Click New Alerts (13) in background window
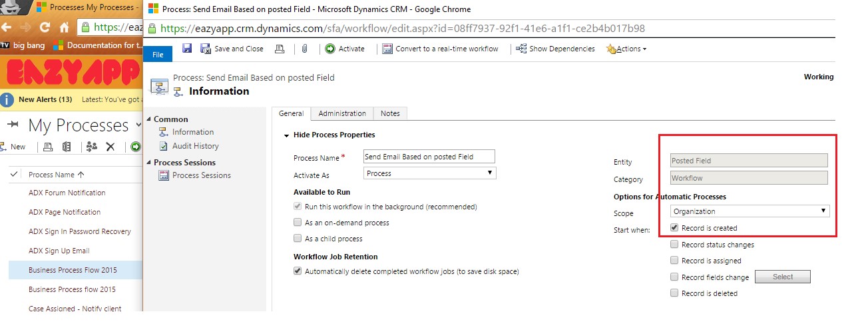The image size is (868, 324). coord(45,99)
